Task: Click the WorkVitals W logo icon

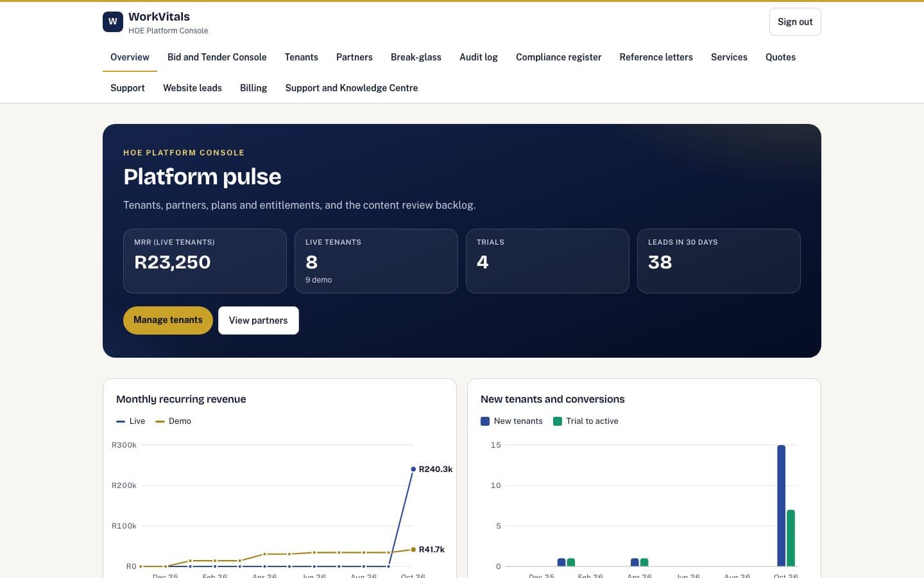Action: [113, 22]
